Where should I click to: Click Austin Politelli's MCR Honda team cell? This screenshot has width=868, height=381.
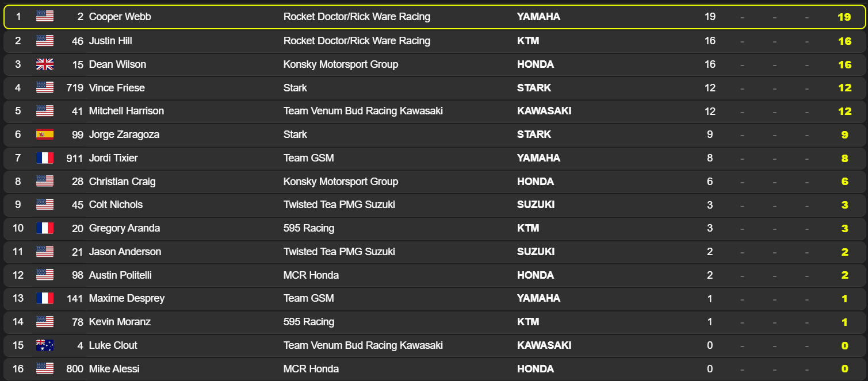[311, 275]
